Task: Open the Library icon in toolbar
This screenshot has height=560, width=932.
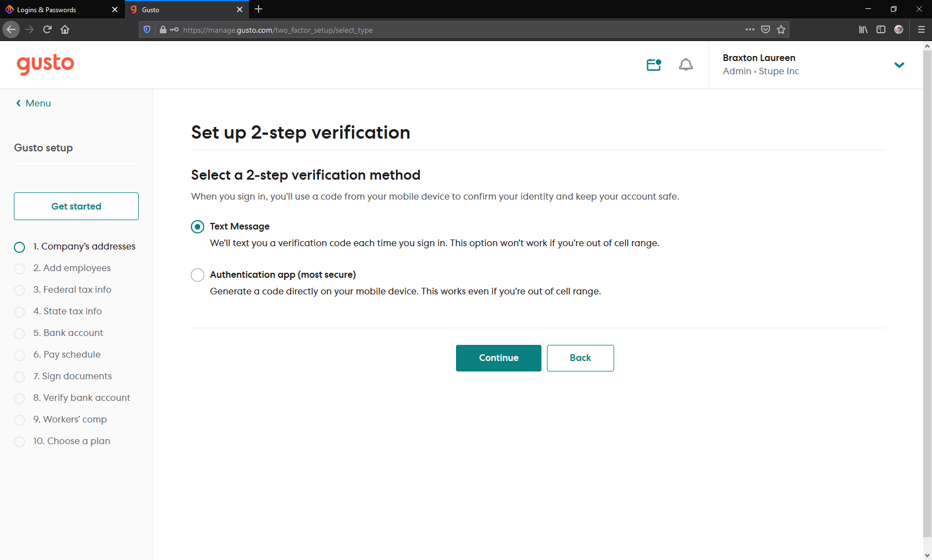Action: point(863,29)
